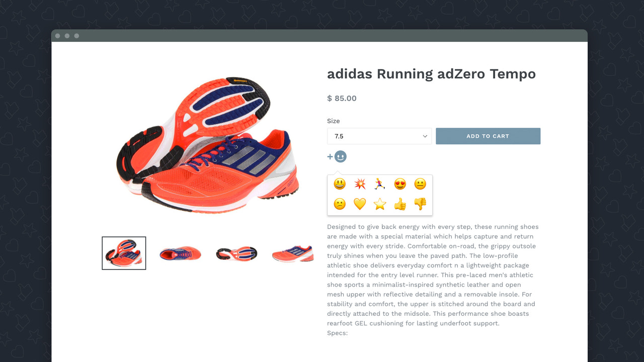Viewport: 644px width, 362px height.
Task: Click ADD TO CART
Action: pos(488,136)
